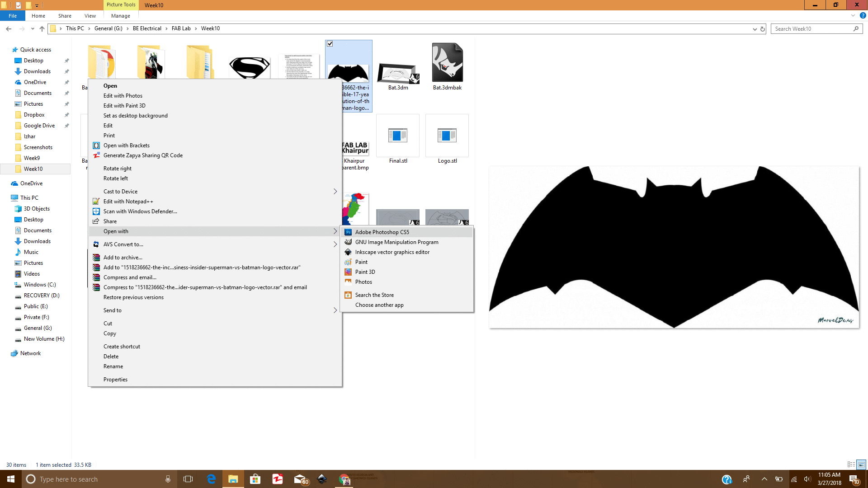Click BE Electrical in breadcrumb path
This screenshot has width=868, height=488.
[147, 28]
